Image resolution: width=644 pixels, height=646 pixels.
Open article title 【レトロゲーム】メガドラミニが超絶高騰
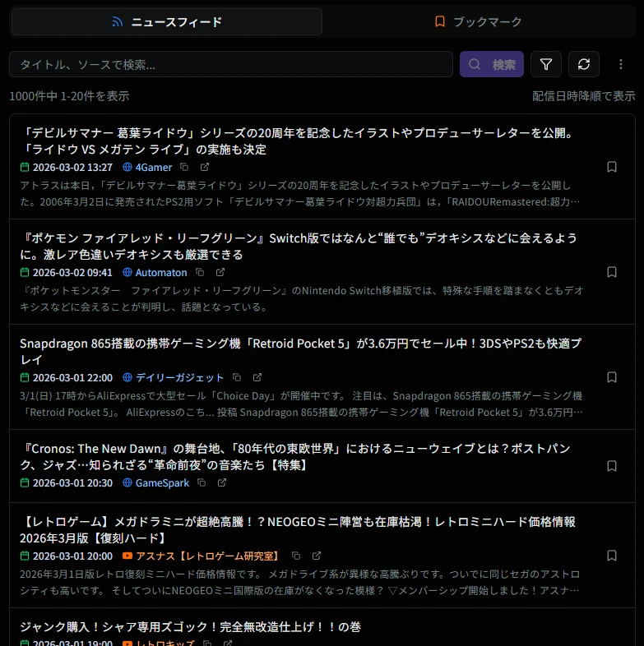[298, 530]
